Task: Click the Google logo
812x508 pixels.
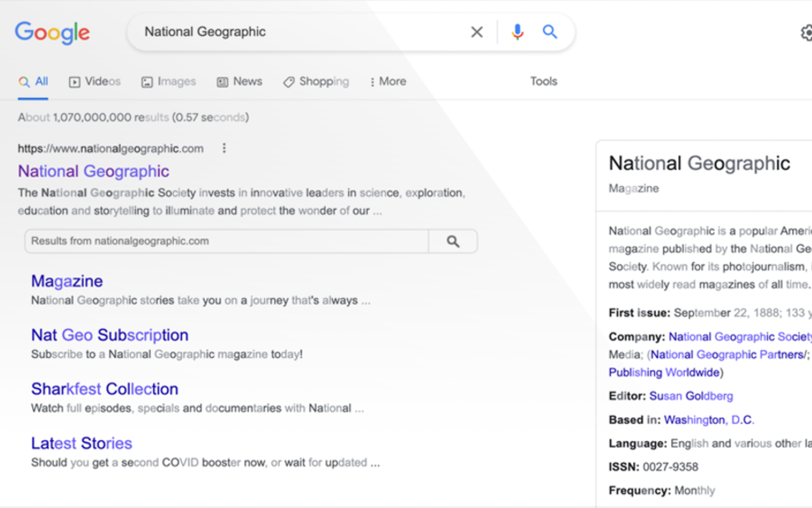Action: pos(52,32)
